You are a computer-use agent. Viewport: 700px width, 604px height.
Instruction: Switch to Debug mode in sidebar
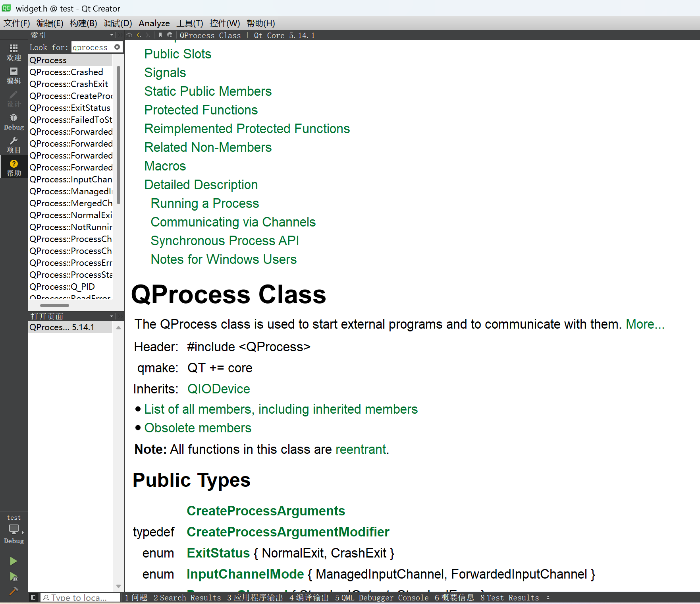[x=14, y=122]
